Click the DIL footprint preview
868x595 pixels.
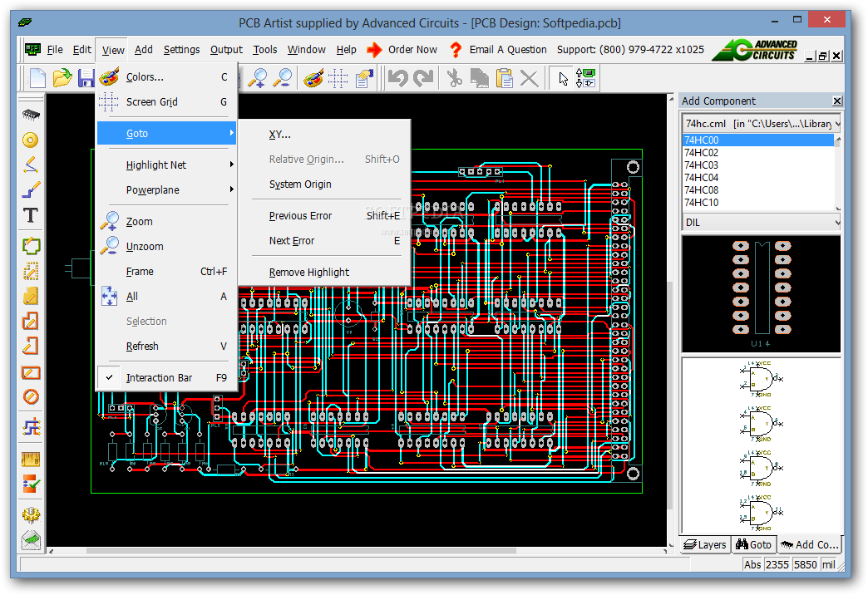point(761,294)
